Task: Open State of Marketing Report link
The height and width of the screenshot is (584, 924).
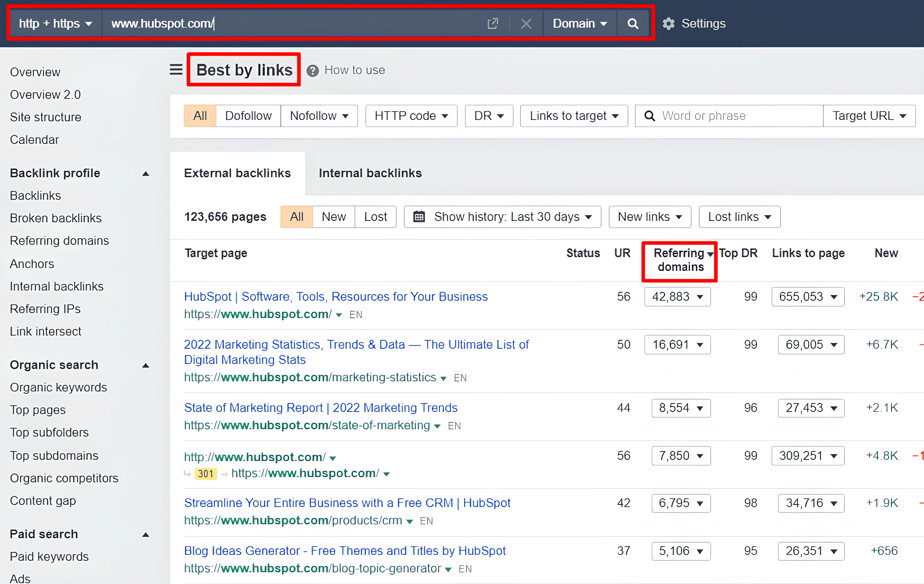Action: (x=321, y=408)
